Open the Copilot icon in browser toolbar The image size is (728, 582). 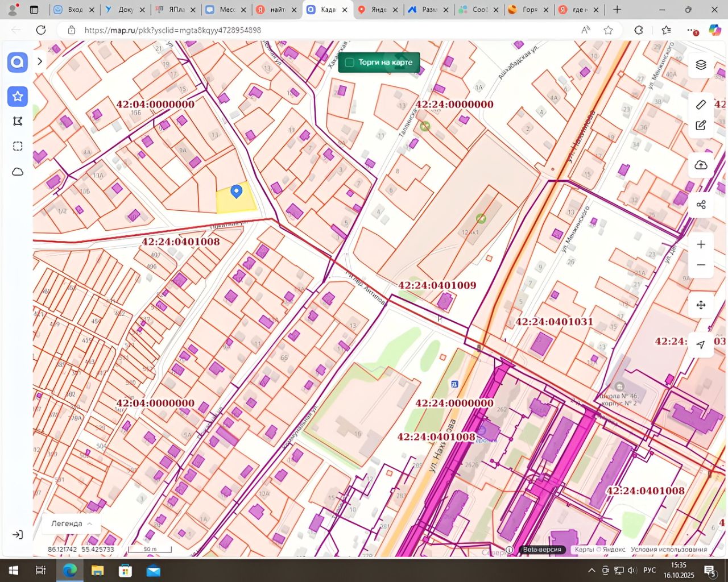click(x=714, y=30)
